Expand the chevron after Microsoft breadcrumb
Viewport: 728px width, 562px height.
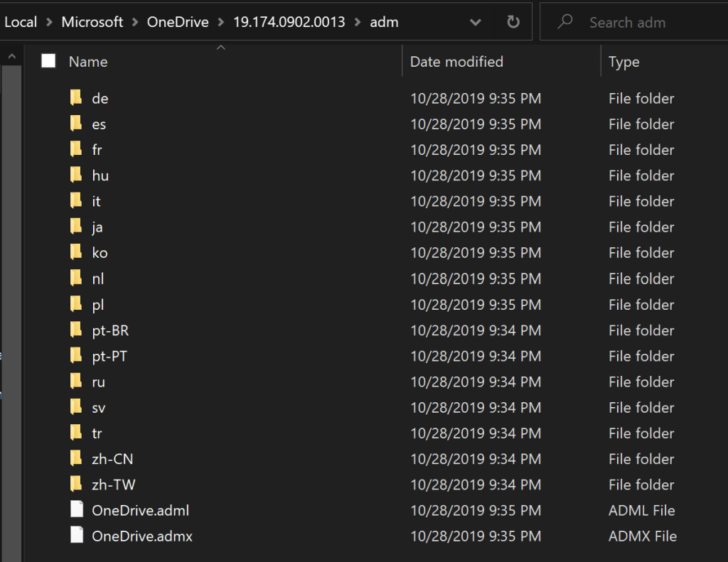(135, 22)
